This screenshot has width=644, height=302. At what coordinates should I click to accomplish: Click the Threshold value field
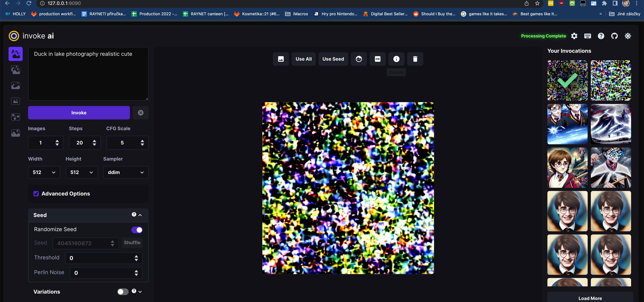(104, 258)
